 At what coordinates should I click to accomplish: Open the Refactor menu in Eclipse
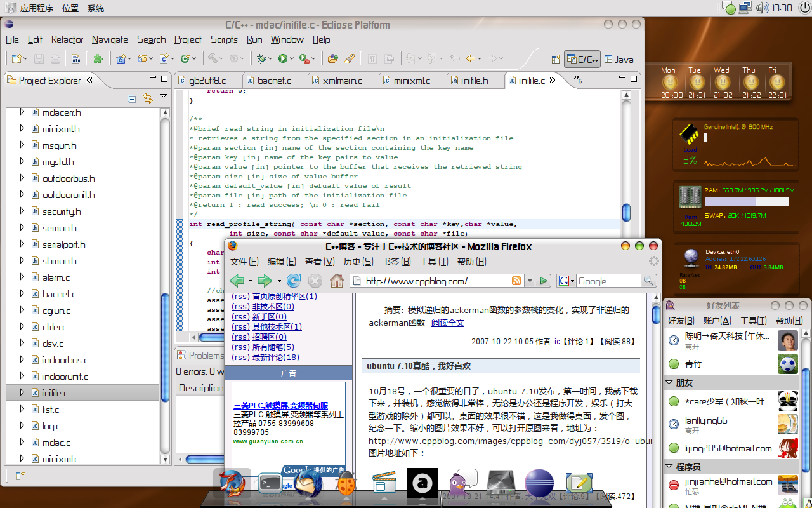[x=67, y=39]
